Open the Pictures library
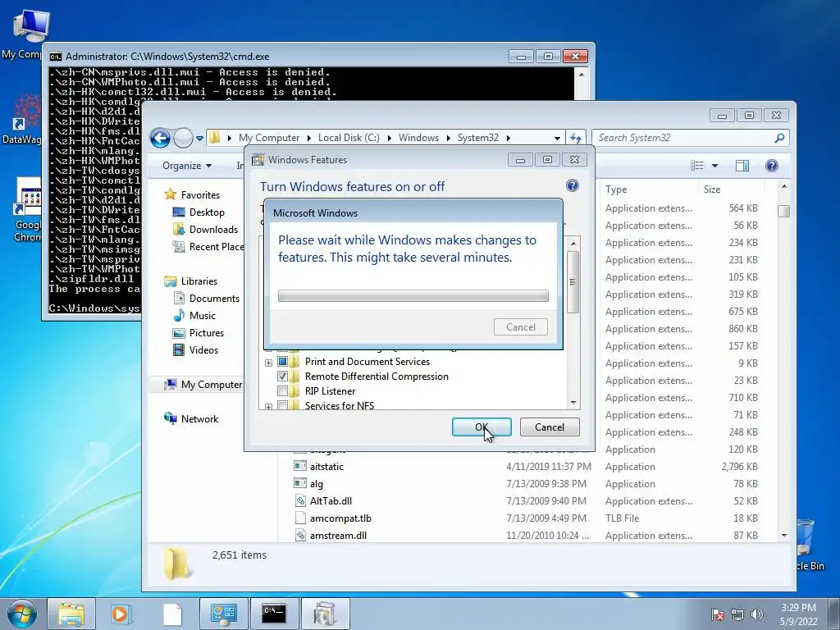This screenshot has height=630, width=840. pyautogui.click(x=206, y=333)
